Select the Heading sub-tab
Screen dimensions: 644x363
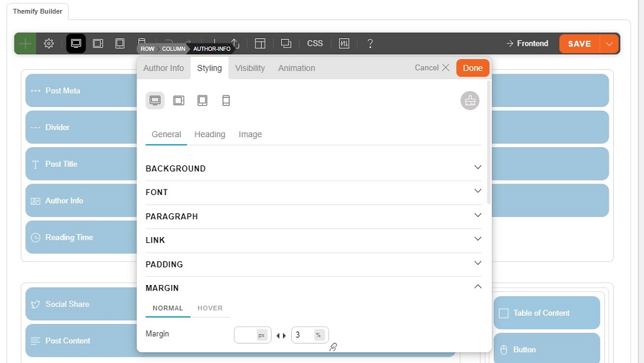(210, 134)
